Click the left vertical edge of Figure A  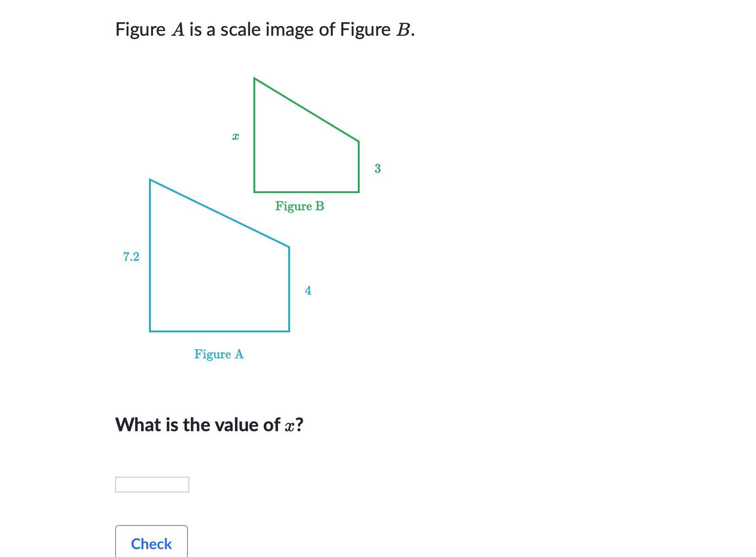[x=150, y=255]
